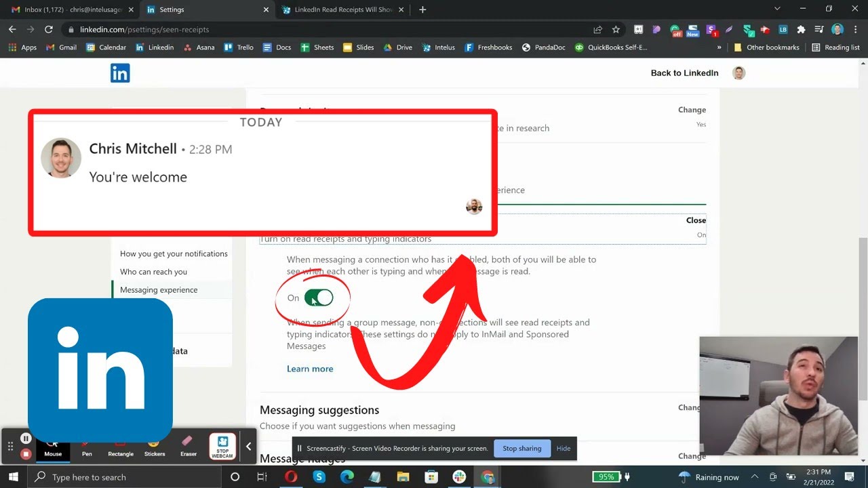Image resolution: width=868 pixels, height=488 pixels.
Task: Open the PandaDoc bookmark
Action: coord(543,47)
